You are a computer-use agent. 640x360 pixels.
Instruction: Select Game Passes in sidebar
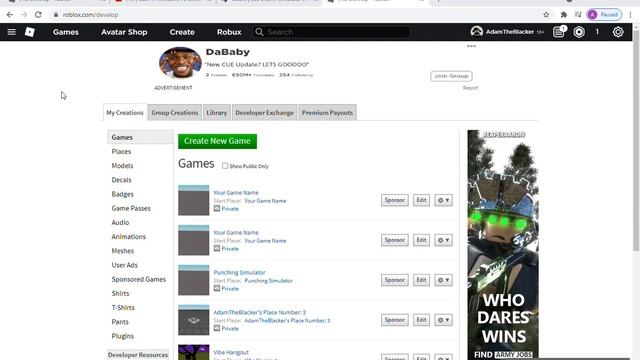131,208
